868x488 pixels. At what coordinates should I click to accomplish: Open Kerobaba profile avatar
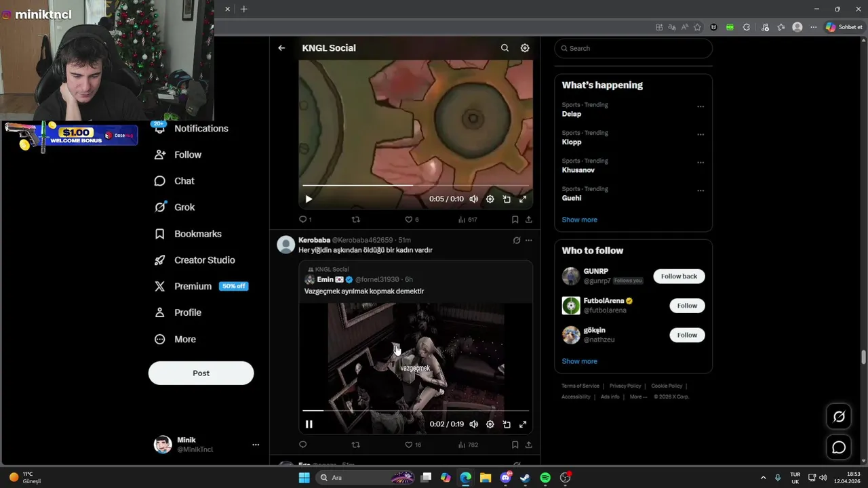285,244
